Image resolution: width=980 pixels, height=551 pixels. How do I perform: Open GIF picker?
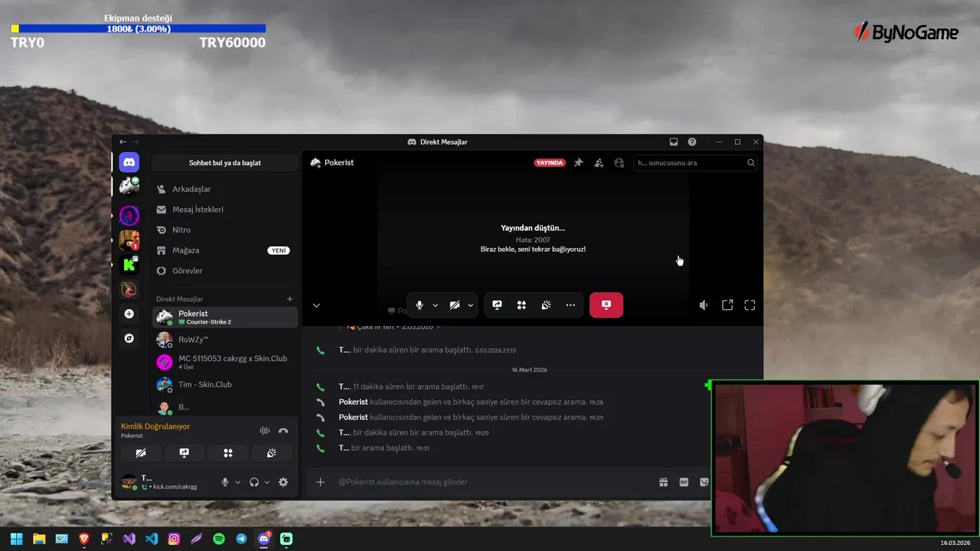[x=684, y=482]
